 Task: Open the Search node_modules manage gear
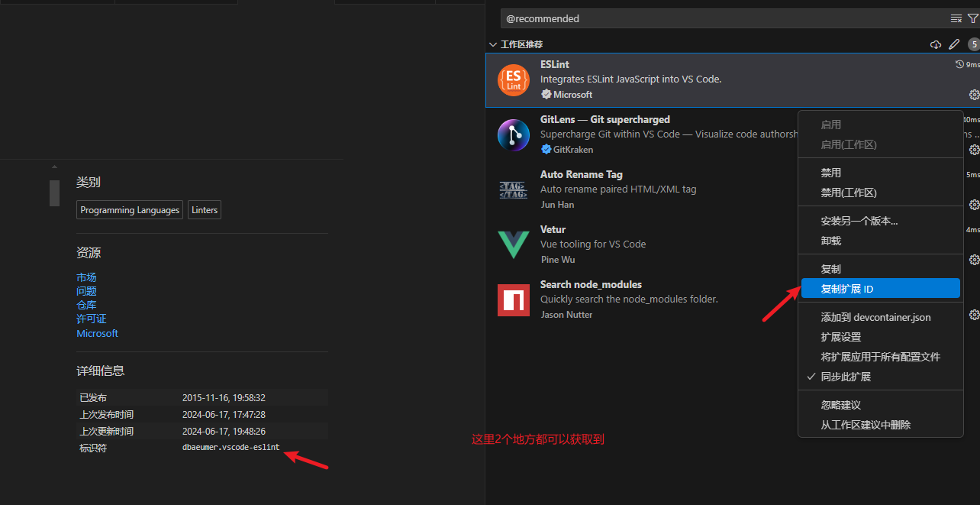(x=974, y=315)
